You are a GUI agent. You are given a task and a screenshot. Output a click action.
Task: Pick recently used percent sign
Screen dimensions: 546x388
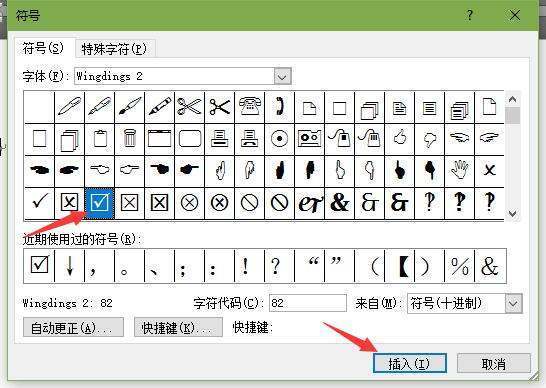click(x=460, y=265)
